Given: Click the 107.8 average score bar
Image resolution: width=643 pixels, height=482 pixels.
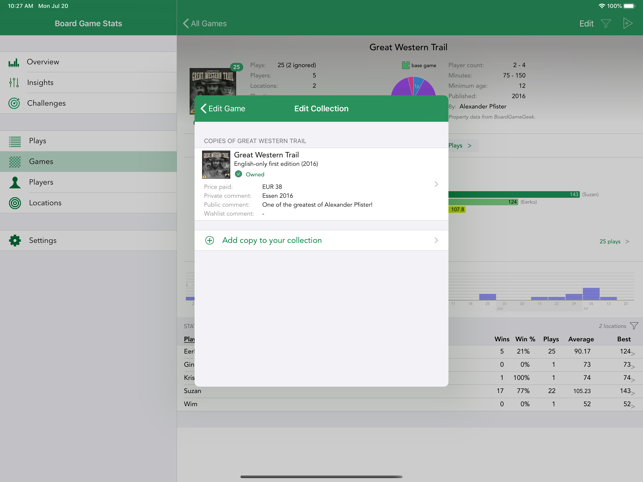Looking at the screenshot, I should (457, 210).
